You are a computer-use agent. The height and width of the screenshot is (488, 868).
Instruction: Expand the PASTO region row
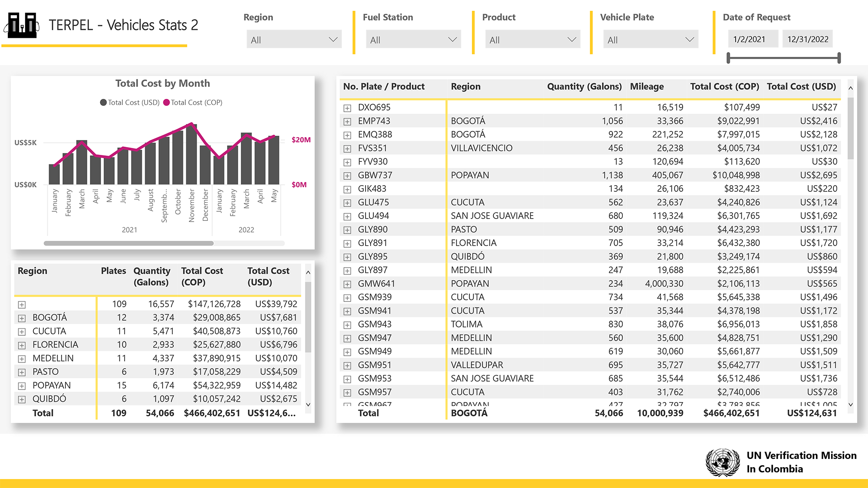[22, 372]
